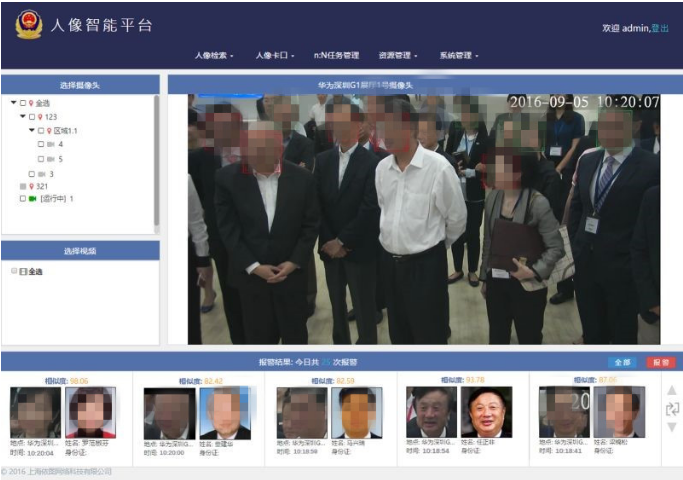Open the 人像检索 dropdown menu
Viewport: 683px width, 480px height.
tap(214, 55)
